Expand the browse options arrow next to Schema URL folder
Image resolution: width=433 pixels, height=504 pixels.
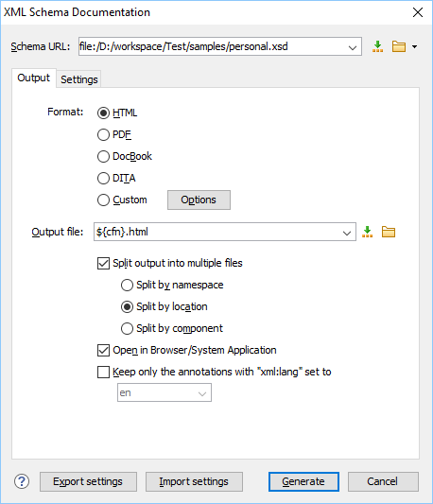coord(414,47)
